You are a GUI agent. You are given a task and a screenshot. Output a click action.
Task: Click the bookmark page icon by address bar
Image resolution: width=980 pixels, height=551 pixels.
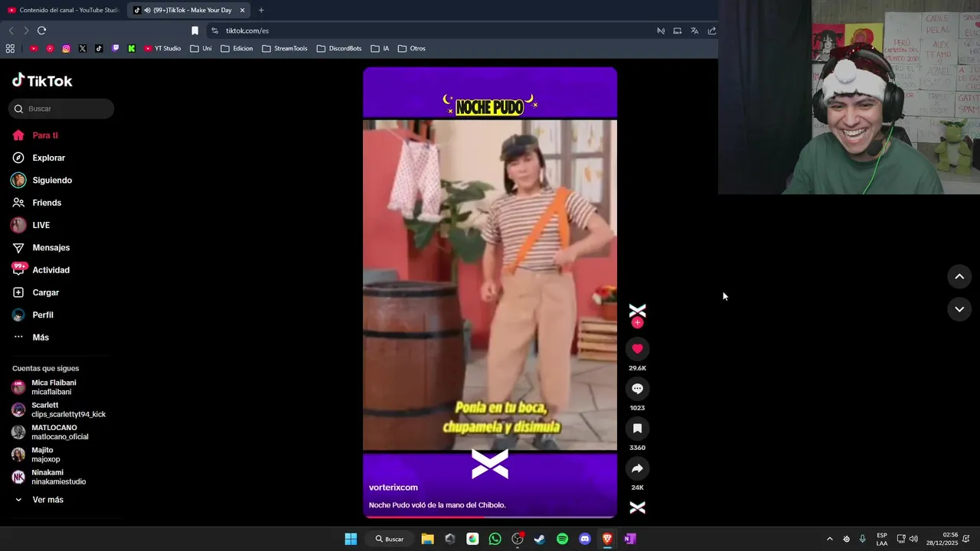[194, 31]
